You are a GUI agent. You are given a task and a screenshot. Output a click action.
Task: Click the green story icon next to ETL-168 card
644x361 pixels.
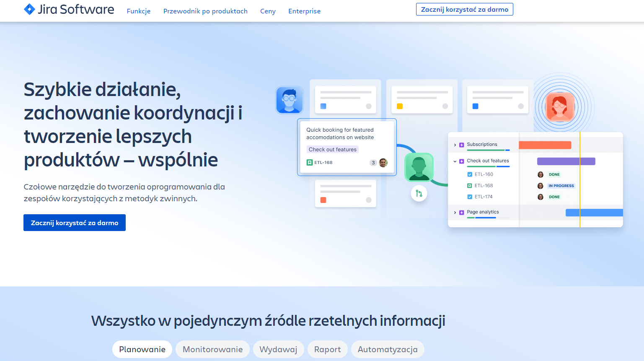click(x=310, y=162)
